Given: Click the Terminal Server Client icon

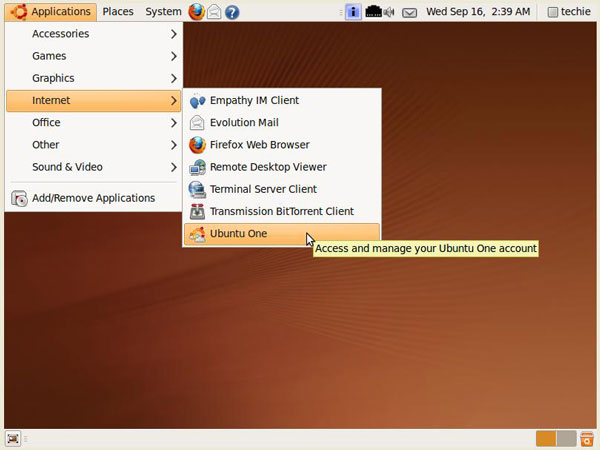Looking at the screenshot, I should click(197, 189).
